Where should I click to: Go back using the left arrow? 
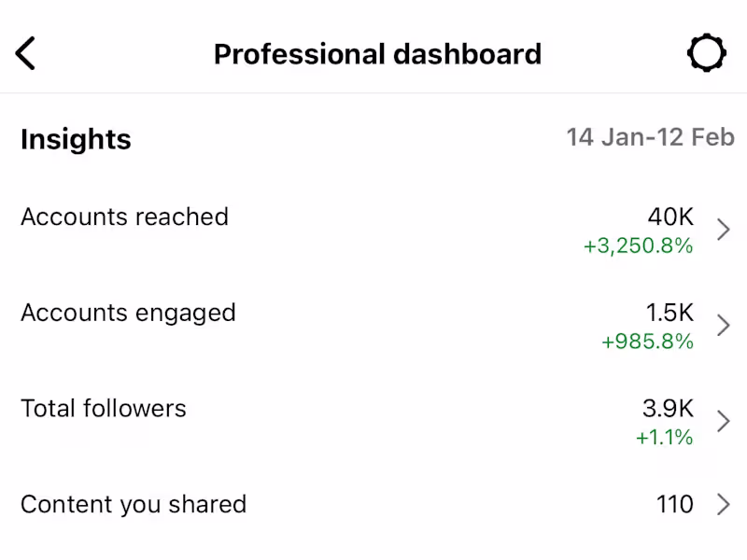click(x=25, y=53)
